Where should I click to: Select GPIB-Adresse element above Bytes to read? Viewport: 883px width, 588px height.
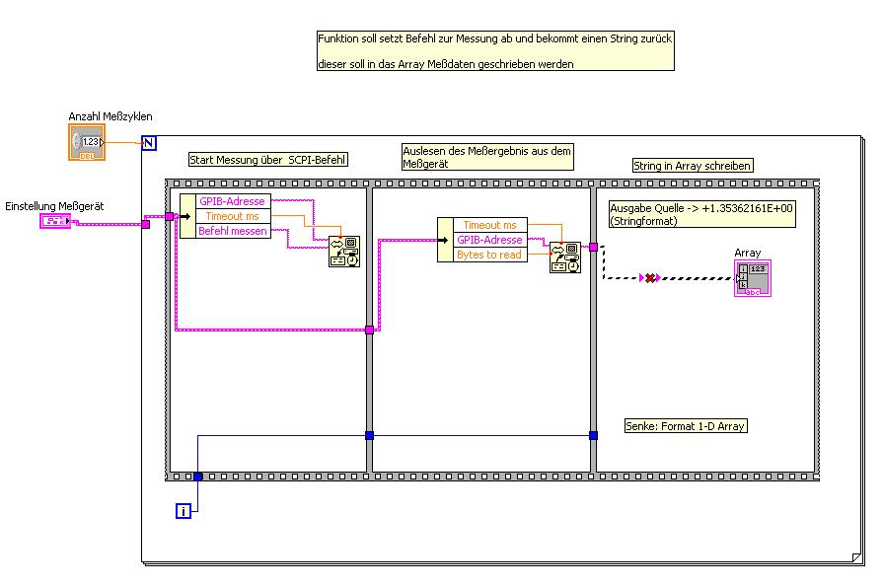(490, 240)
